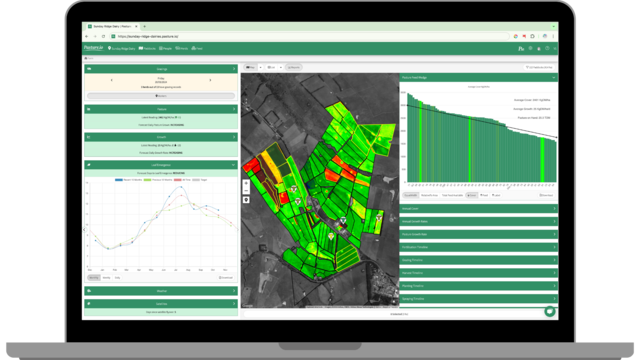Click the List view button
Viewport: 640px width, 360px height.
pos(271,67)
